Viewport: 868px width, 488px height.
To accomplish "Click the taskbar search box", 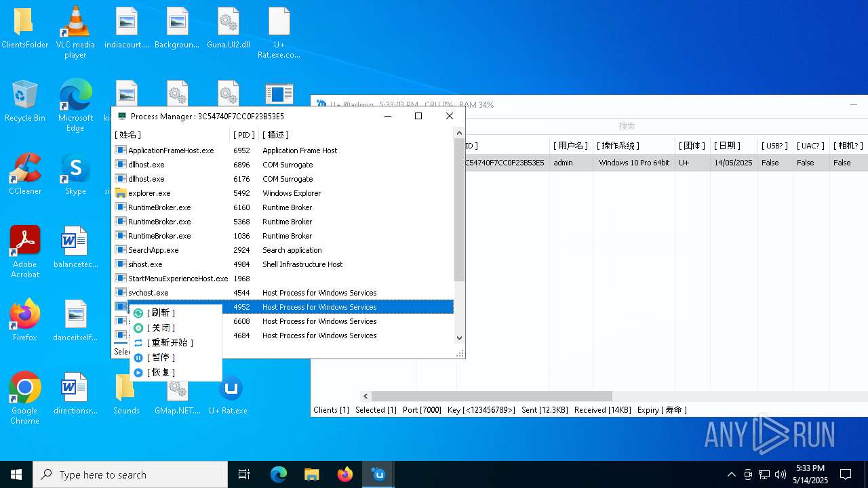I will (x=130, y=474).
